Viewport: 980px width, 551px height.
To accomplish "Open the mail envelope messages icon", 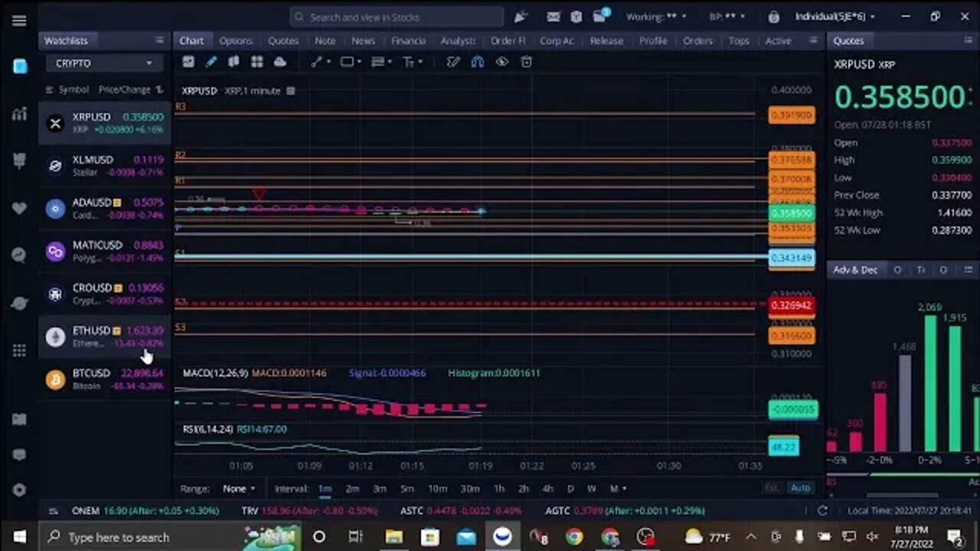I will (x=554, y=17).
